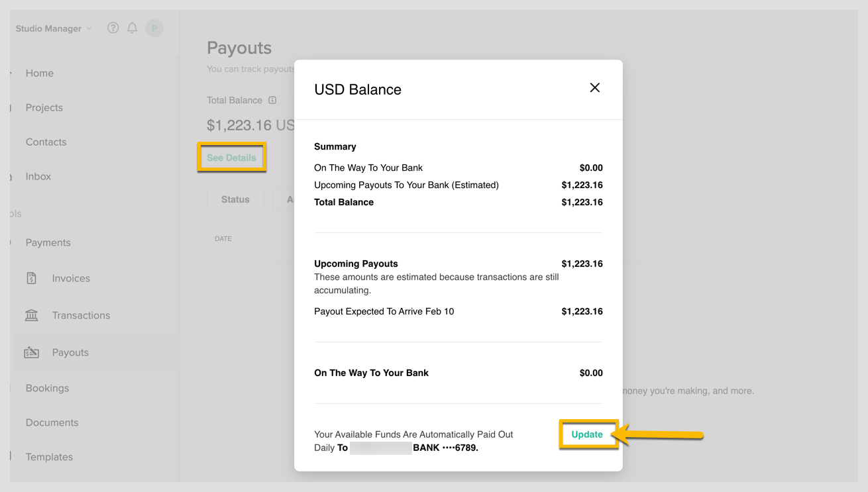
Task: Click bold On The Way To Your Bank heading
Action: click(x=371, y=373)
